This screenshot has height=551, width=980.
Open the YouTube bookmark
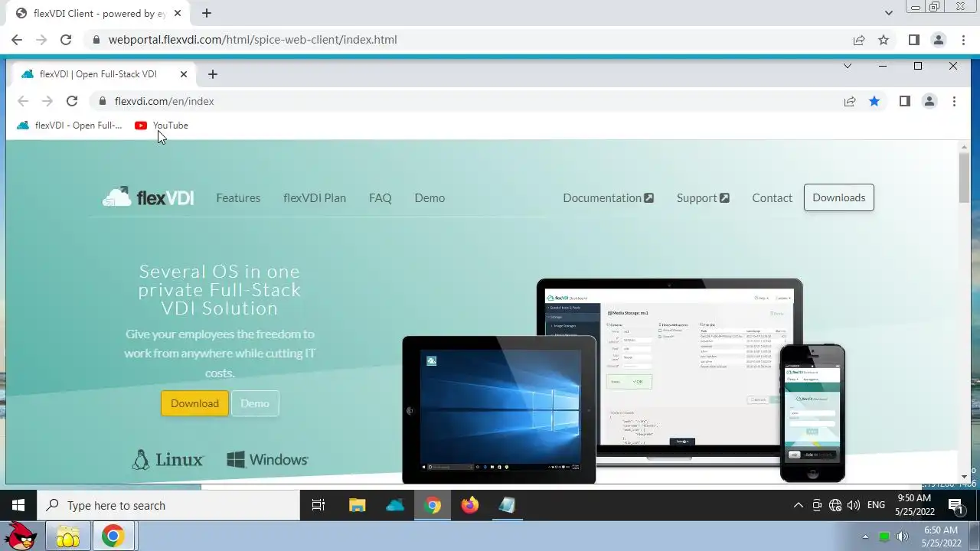(x=162, y=126)
